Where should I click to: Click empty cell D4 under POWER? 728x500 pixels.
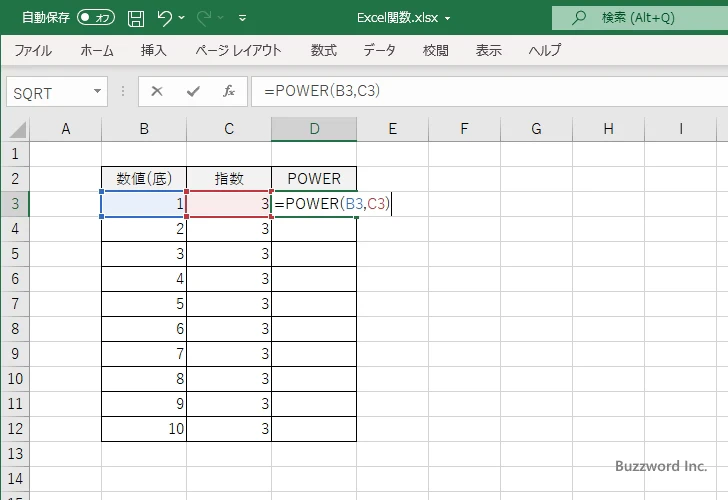point(314,229)
